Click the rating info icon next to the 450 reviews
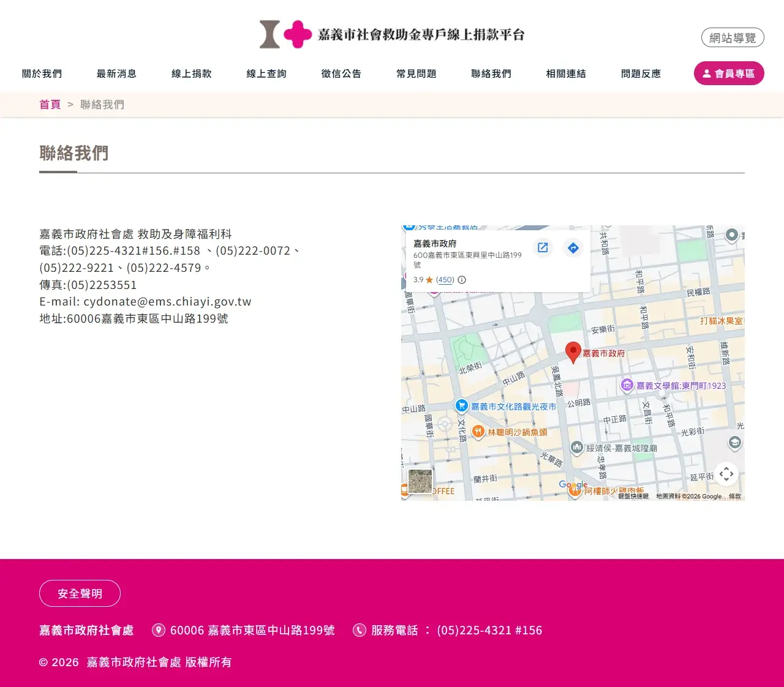 pyautogui.click(x=462, y=280)
